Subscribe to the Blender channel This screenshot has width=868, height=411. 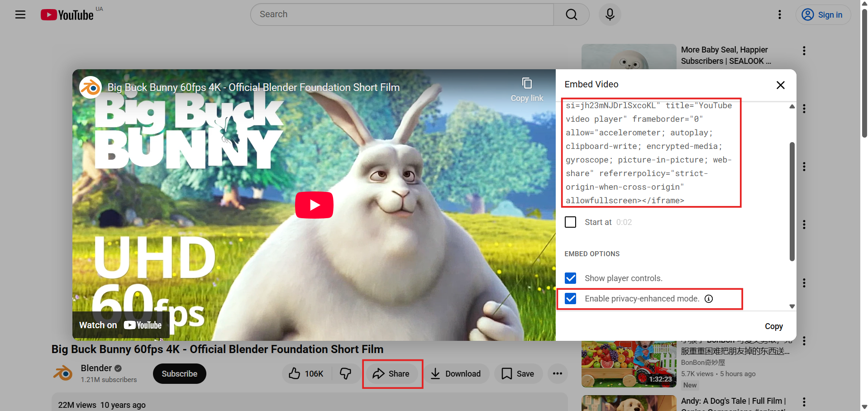point(179,373)
